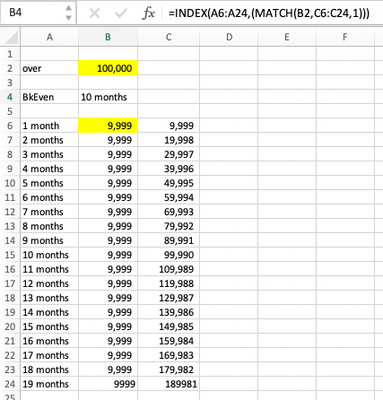The image size is (383, 400).
Task: Click the cell with 109,989
Action: [x=169, y=269]
